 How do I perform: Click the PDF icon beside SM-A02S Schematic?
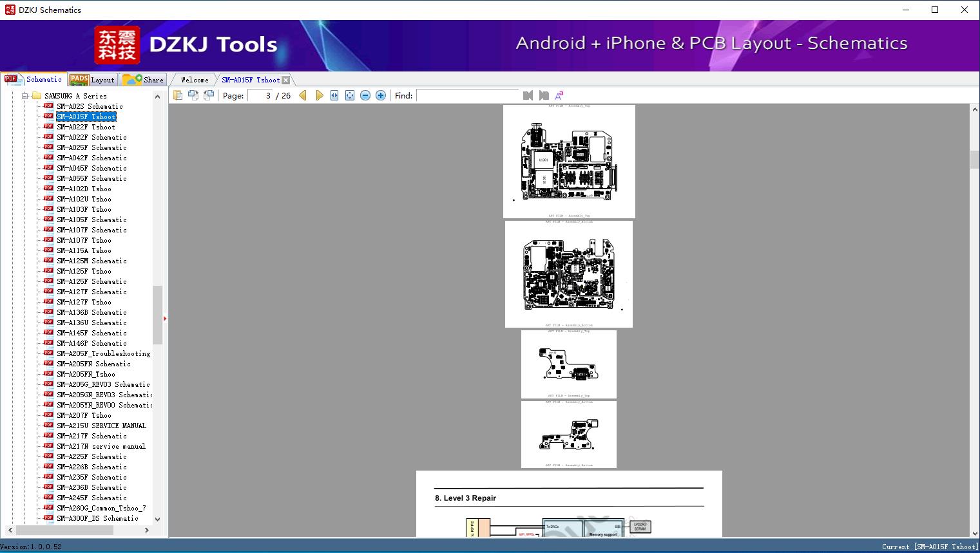[x=48, y=106]
